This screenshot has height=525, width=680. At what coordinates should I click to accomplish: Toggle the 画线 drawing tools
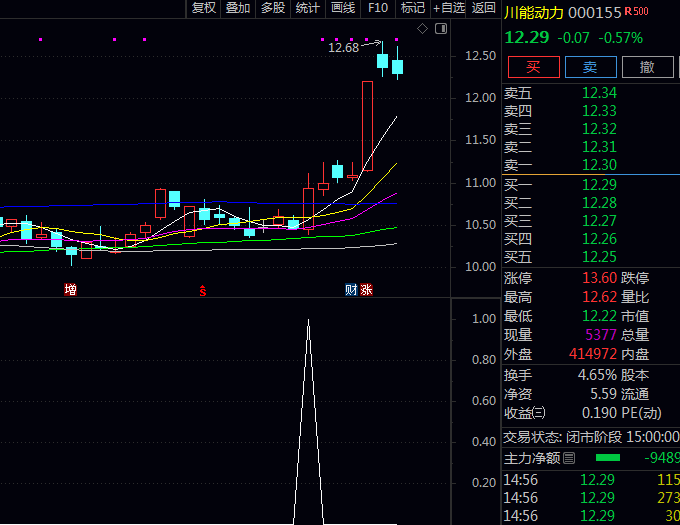[x=343, y=8]
